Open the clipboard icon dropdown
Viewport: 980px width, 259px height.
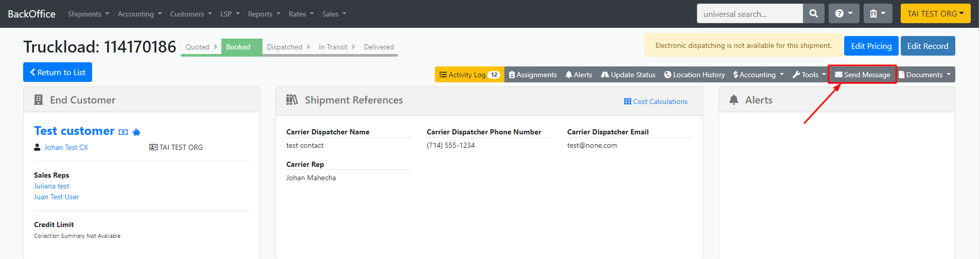pyautogui.click(x=878, y=13)
